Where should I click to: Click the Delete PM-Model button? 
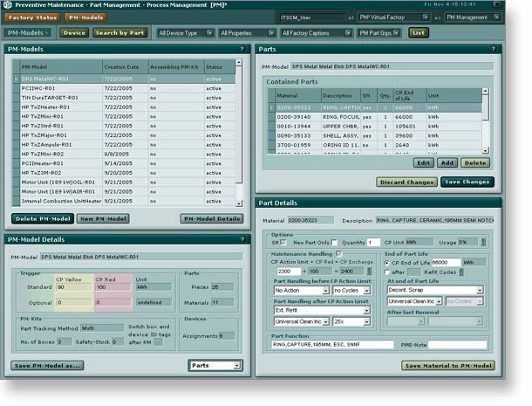click(x=42, y=218)
